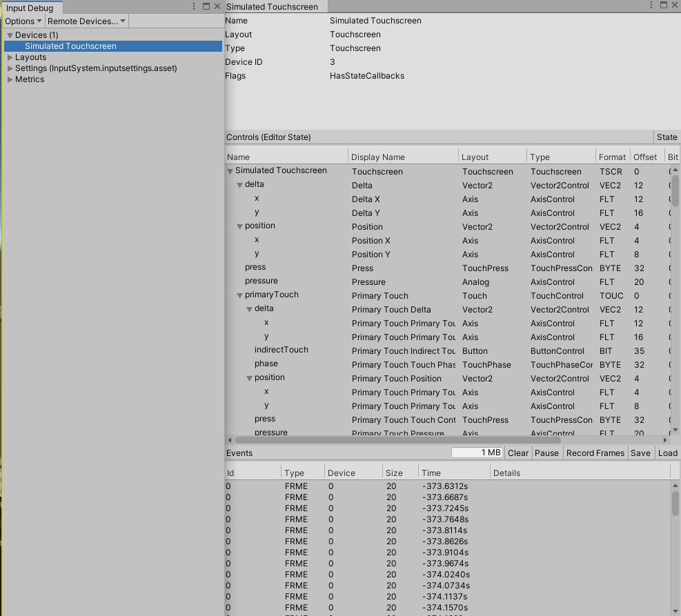This screenshot has width=681, height=616.
Task: Load an event trace
Action: (x=667, y=453)
